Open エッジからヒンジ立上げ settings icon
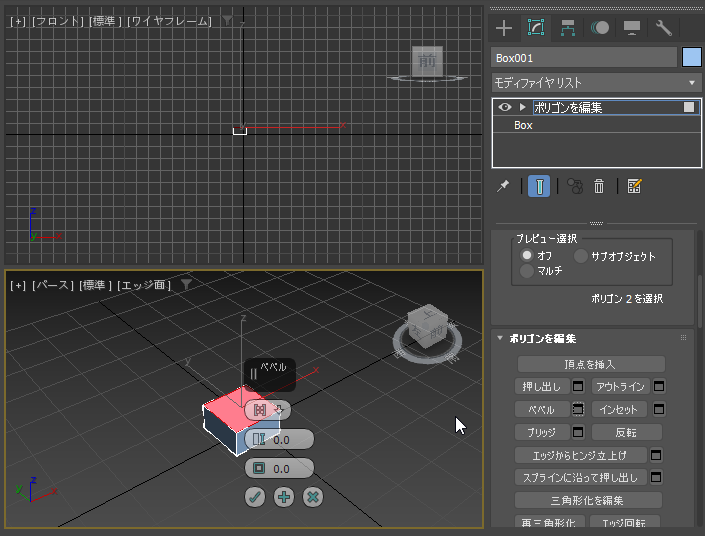Screen dimensions: 705x536 click(656, 455)
